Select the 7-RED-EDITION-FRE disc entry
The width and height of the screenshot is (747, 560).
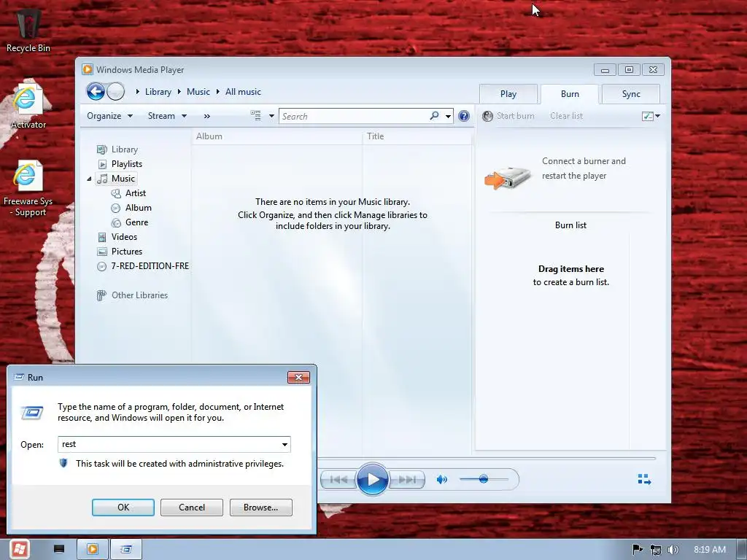click(150, 266)
